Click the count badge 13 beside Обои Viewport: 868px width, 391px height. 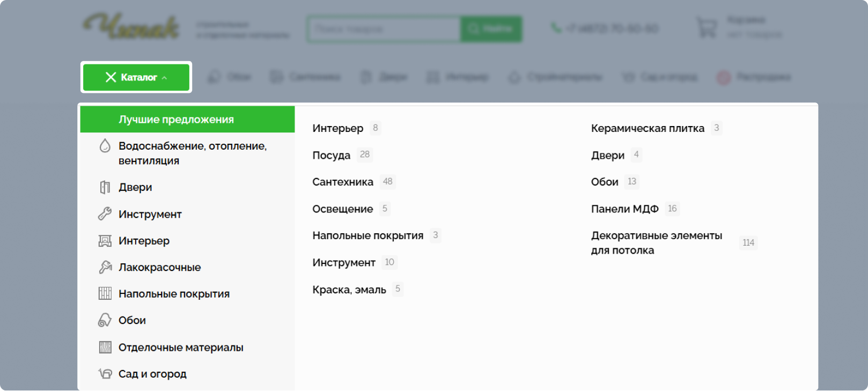pos(632,181)
